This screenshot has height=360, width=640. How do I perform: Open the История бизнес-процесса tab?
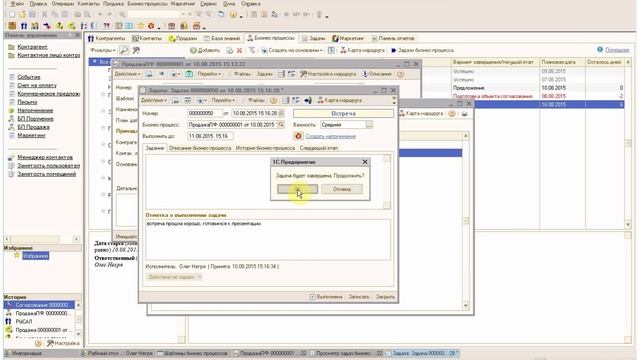[x=265, y=148]
